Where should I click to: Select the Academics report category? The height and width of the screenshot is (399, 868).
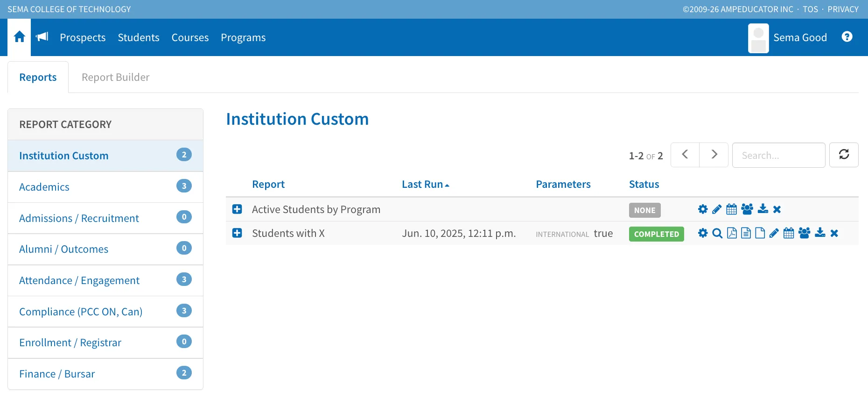(x=105, y=187)
